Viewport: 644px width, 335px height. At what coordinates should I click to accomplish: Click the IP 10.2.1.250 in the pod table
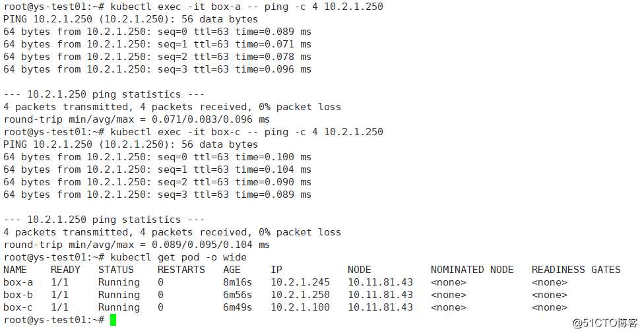(300, 295)
